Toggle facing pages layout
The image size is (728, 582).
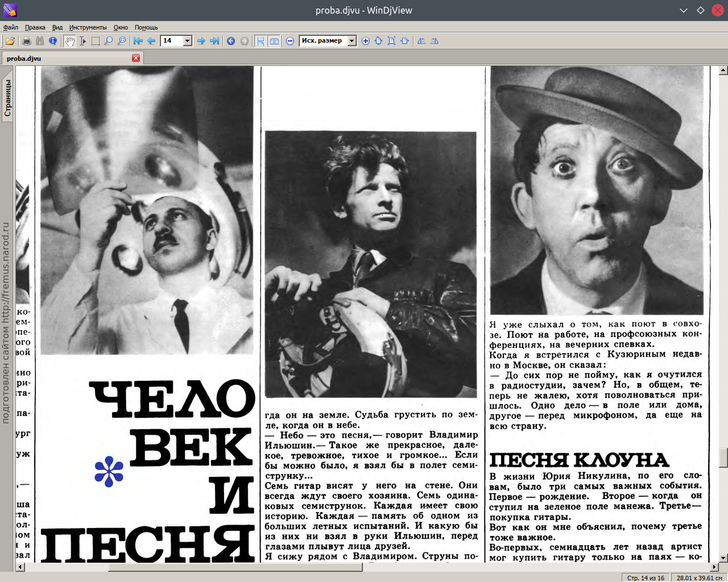274,41
